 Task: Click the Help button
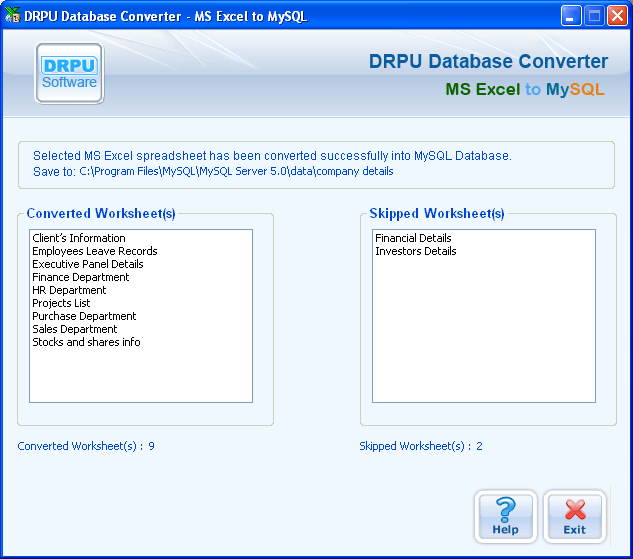click(505, 517)
